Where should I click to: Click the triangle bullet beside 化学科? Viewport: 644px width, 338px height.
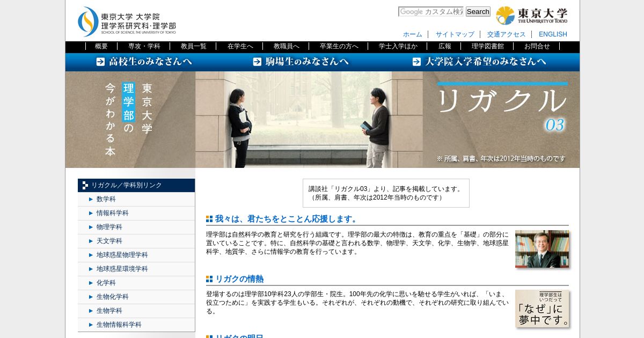(91, 283)
